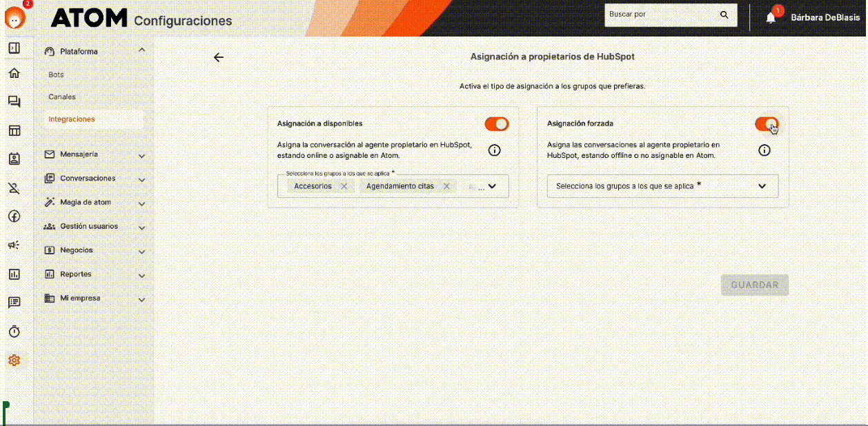868x426 pixels.
Task: Open Canales in the Plataforma menu
Action: click(62, 97)
